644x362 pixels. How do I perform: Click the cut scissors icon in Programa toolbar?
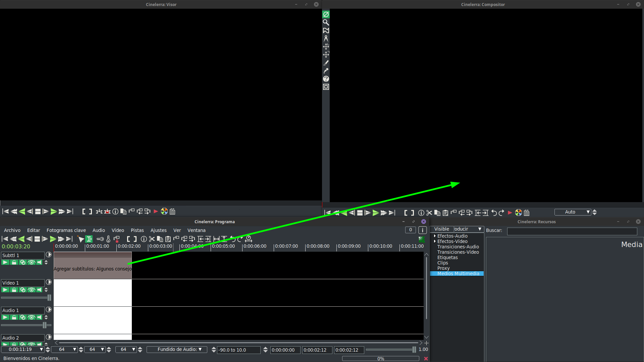152,239
